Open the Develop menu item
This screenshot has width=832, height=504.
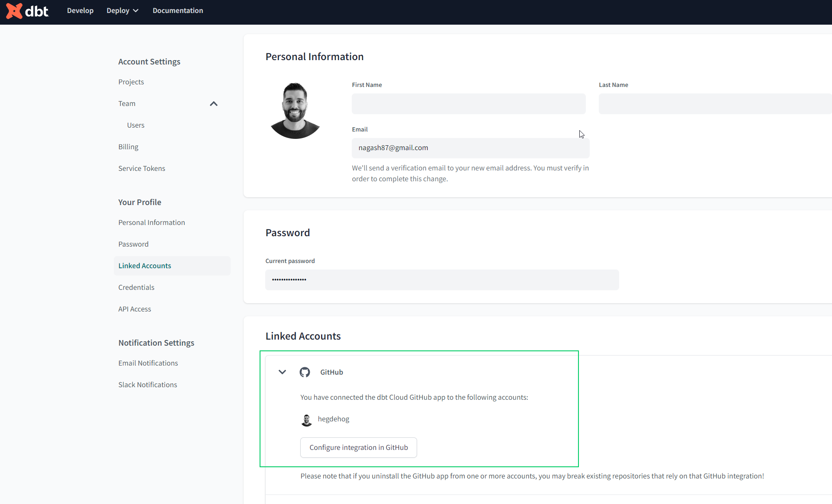tap(80, 11)
